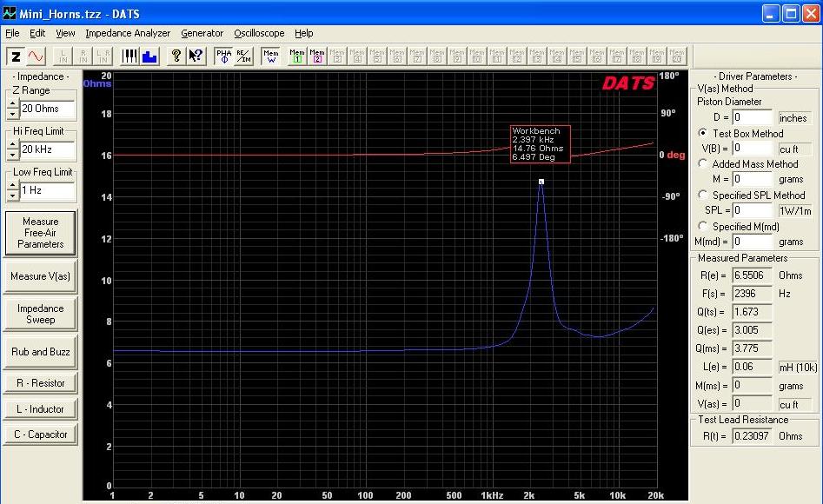Click the F(s) field showing 2396
The image size is (823, 504).
[x=753, y=294]
